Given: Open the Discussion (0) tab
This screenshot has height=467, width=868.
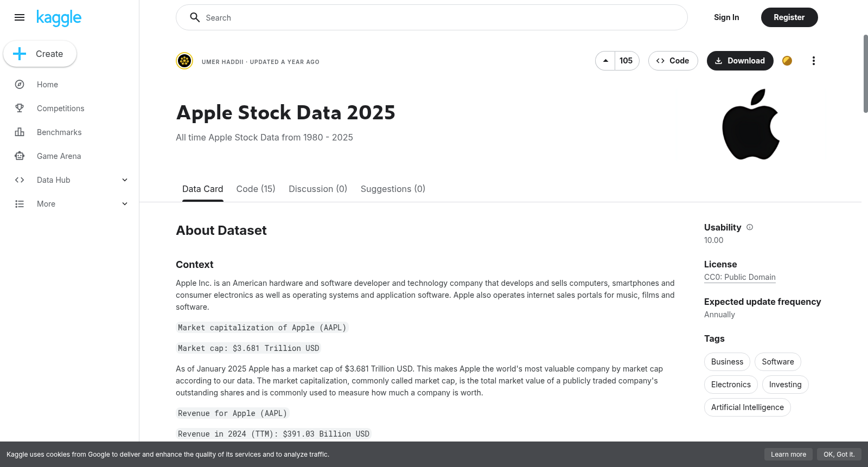Looking at the screenshot, I should click(x=318, y=189).
